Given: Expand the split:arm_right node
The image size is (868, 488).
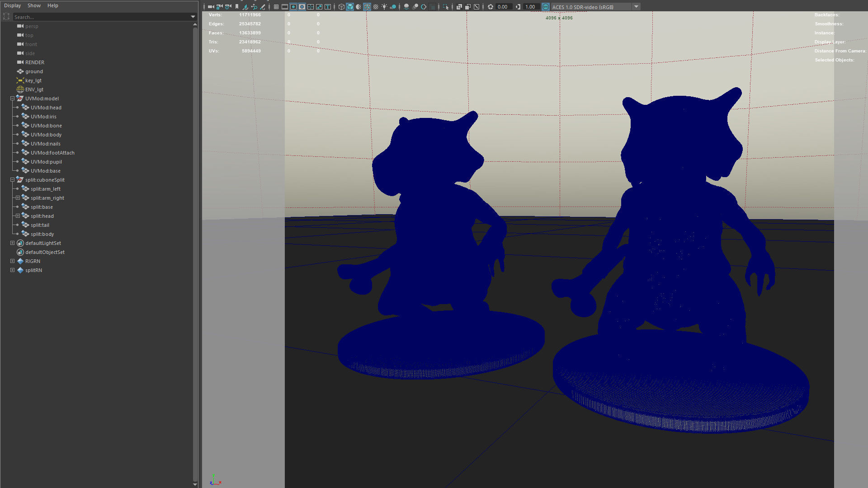Looking at the screenshot, I should click(18, 198).
